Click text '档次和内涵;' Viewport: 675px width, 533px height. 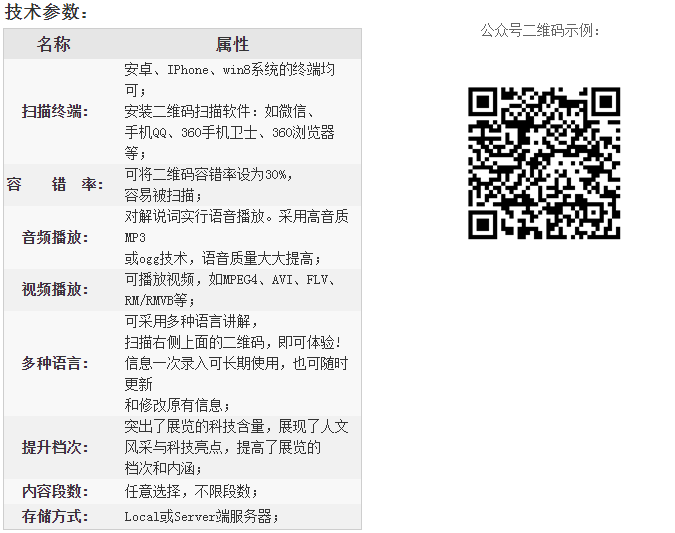(x=163, y=468)
